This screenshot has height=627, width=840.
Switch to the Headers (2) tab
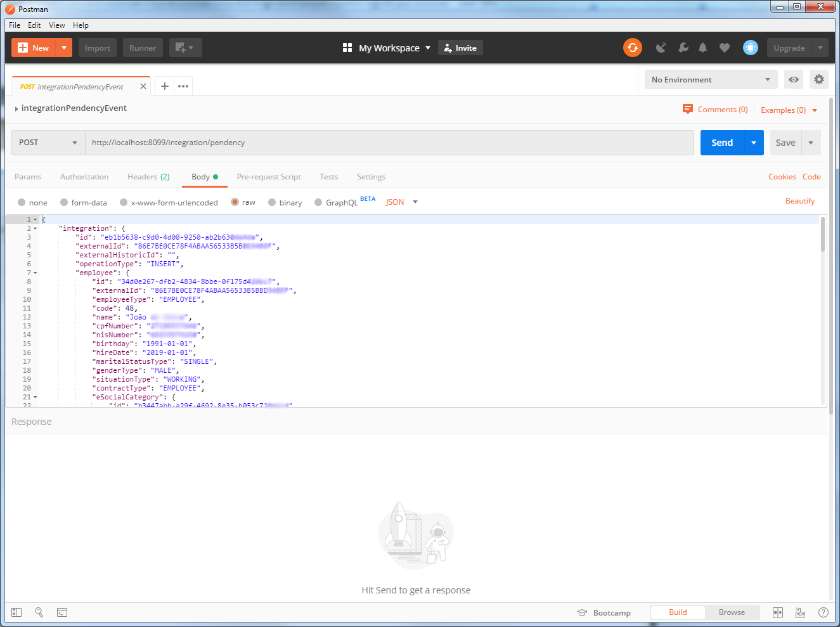pos(148,177)
